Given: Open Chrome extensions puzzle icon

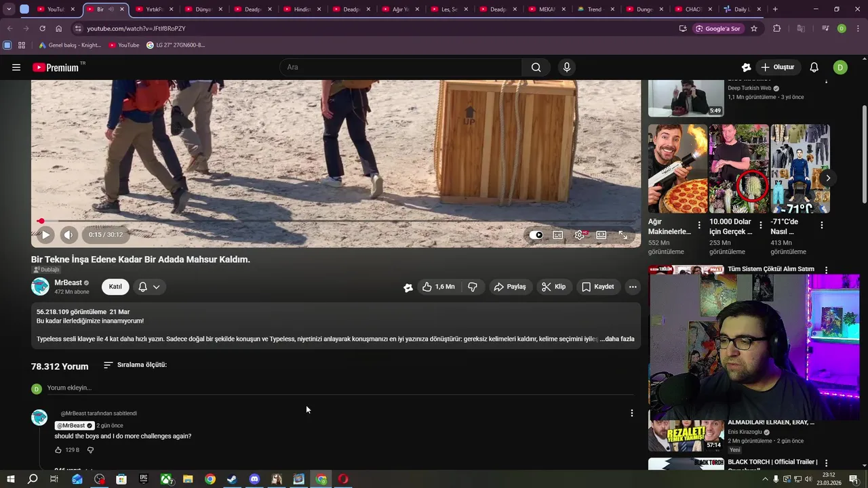Looking at the screenshot, I should (x=777, y=28).
